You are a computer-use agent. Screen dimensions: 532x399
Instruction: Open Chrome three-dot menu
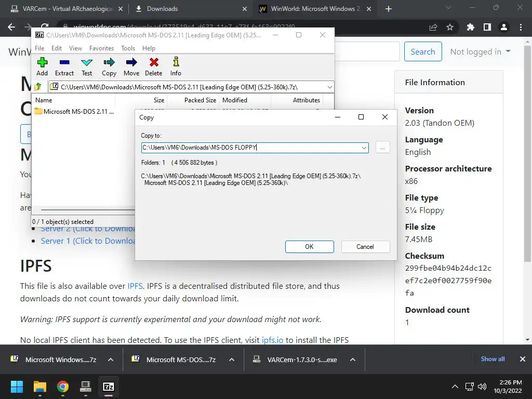click(x=521, y=27)
